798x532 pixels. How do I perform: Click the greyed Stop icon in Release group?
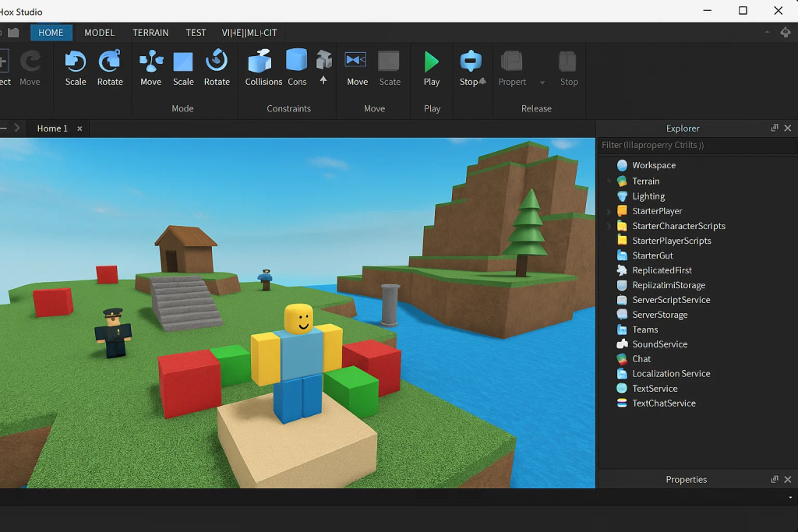pyautogui.click(x=568, y=62)
